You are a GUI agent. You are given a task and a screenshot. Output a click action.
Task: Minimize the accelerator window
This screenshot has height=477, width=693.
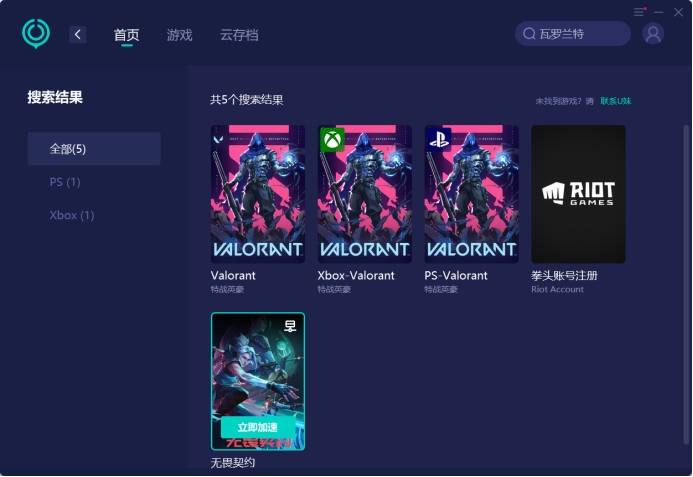659,12
